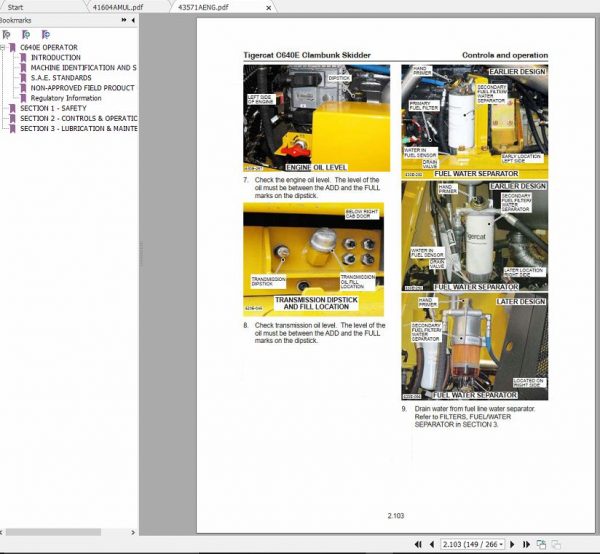Viewport: 600px width, 554px height.
Task: Open SECTION 1 - SAFETY bookmark
Action: (53, 108)
